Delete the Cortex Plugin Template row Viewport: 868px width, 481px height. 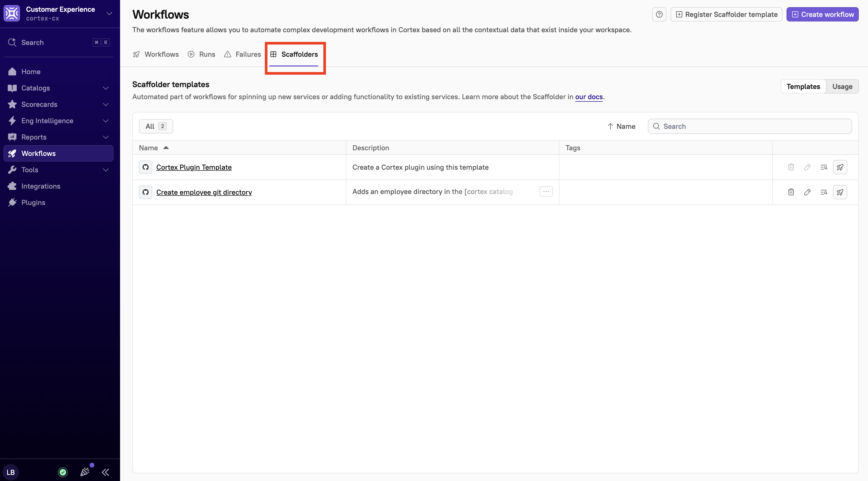pyautogui.click(x=791, y=167)
